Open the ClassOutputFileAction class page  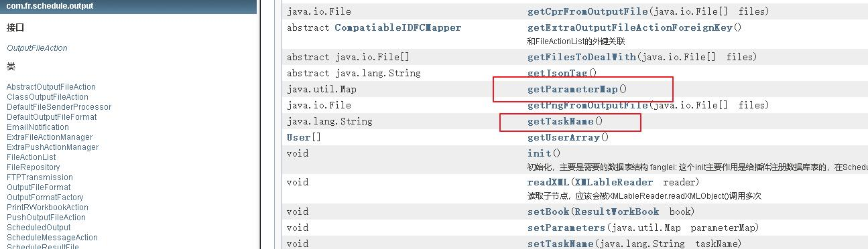(x=48, y=97)
